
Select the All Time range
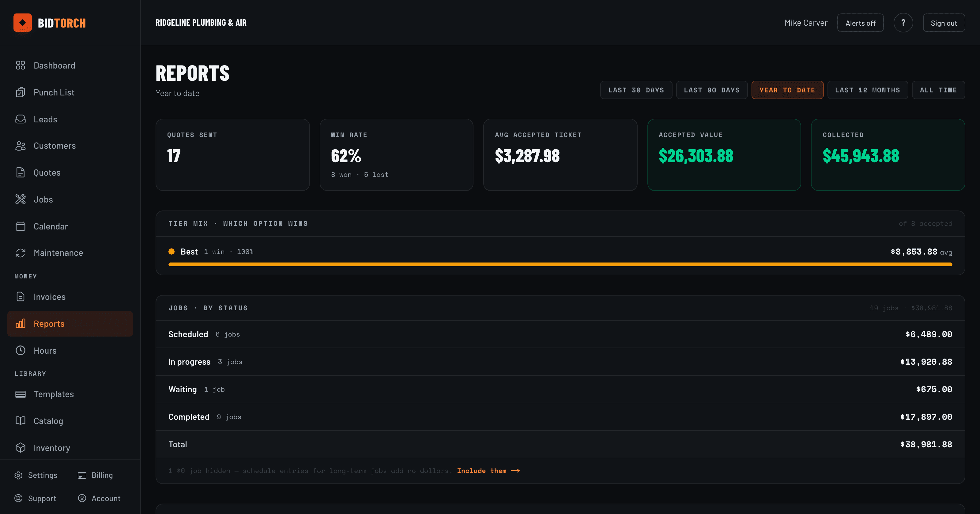[x=938, y=90]
